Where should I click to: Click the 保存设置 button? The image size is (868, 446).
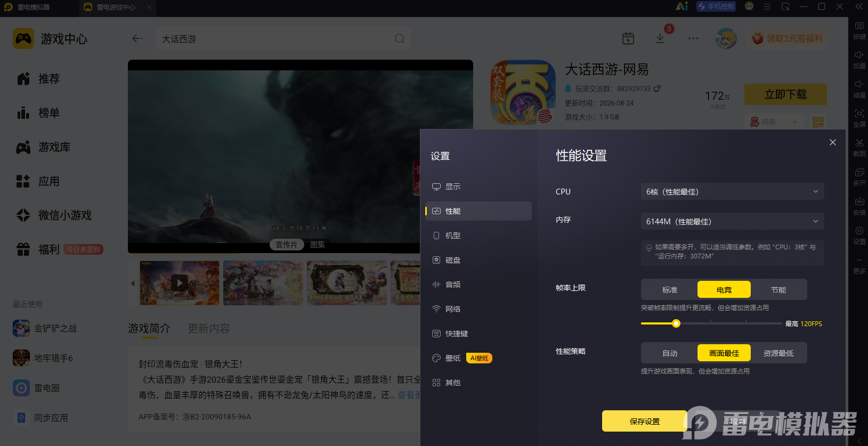click(644, 421)
